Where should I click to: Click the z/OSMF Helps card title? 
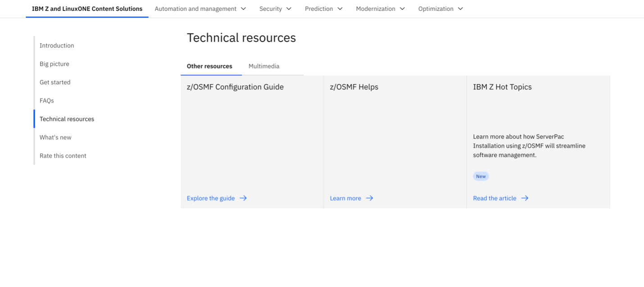[x=354, y=87]
